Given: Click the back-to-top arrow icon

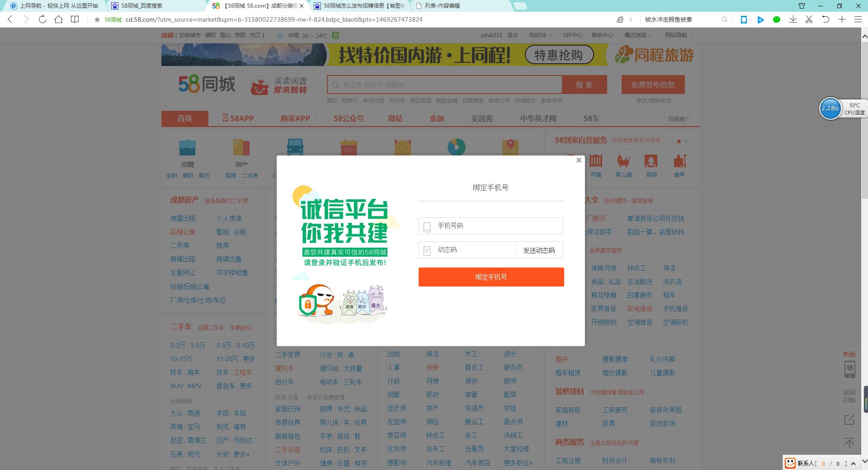Looking at the screenshot, I should pos(849,443).
